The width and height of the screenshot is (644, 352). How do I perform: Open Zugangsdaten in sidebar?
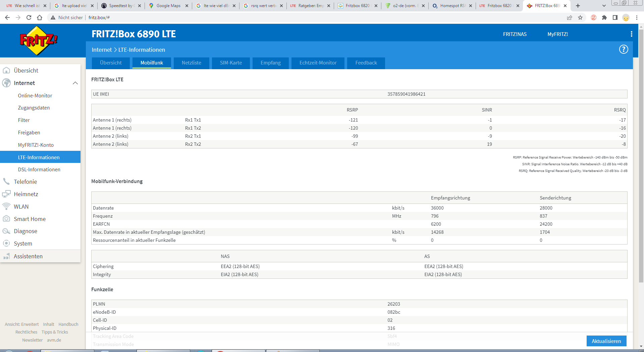34,108
